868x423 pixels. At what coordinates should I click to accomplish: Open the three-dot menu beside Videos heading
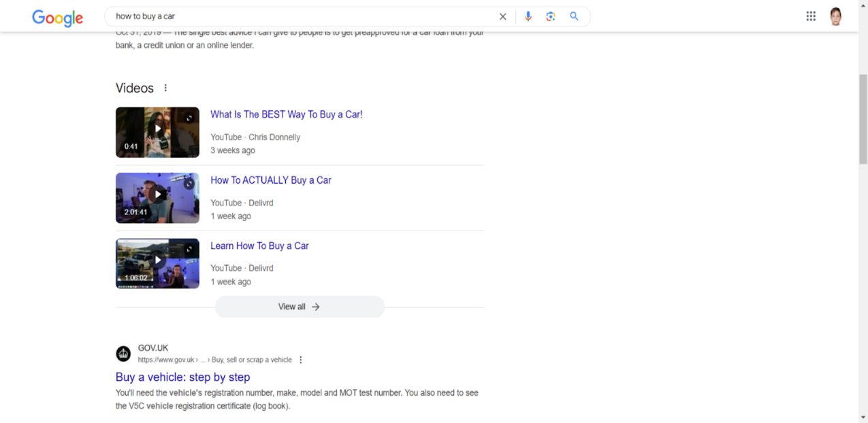165,88
